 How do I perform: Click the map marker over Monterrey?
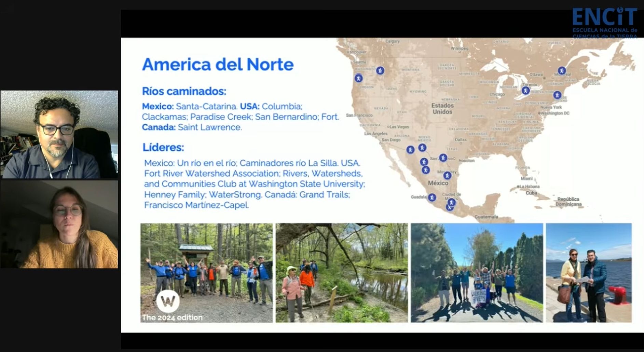pos(447,175)
